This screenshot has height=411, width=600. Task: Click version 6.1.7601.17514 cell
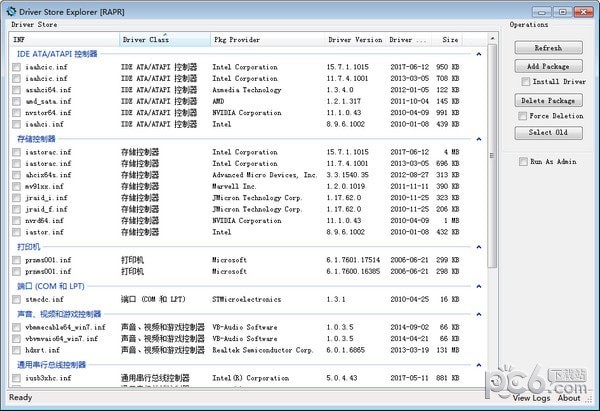[353, 260]
